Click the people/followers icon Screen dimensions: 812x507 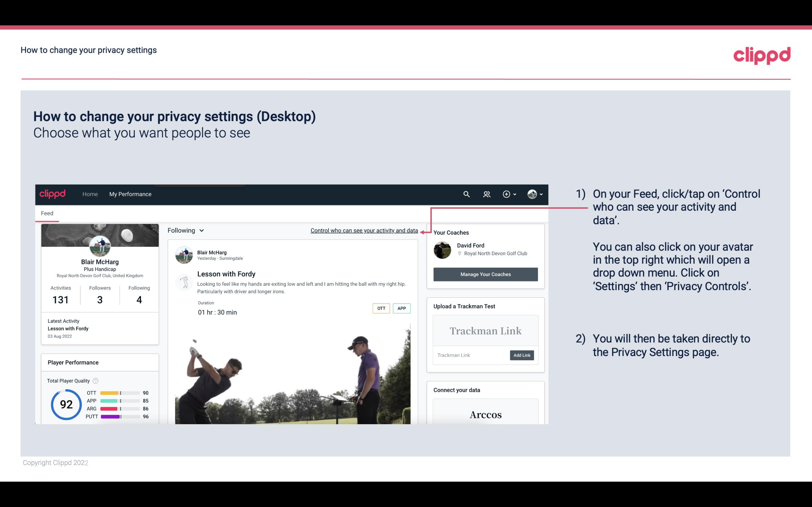click(x=487, y=193)
